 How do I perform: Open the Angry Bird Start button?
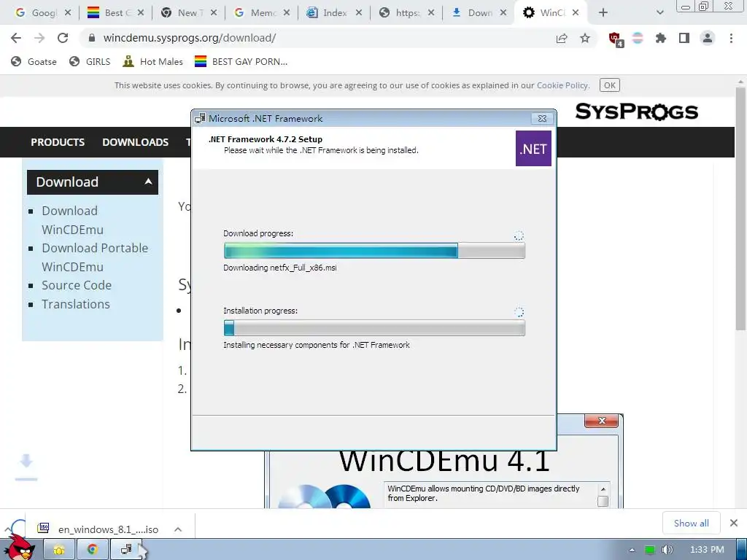19,548
